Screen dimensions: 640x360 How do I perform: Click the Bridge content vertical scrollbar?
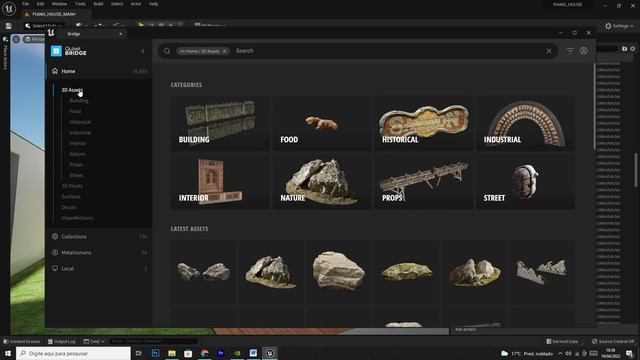(594, 106)
